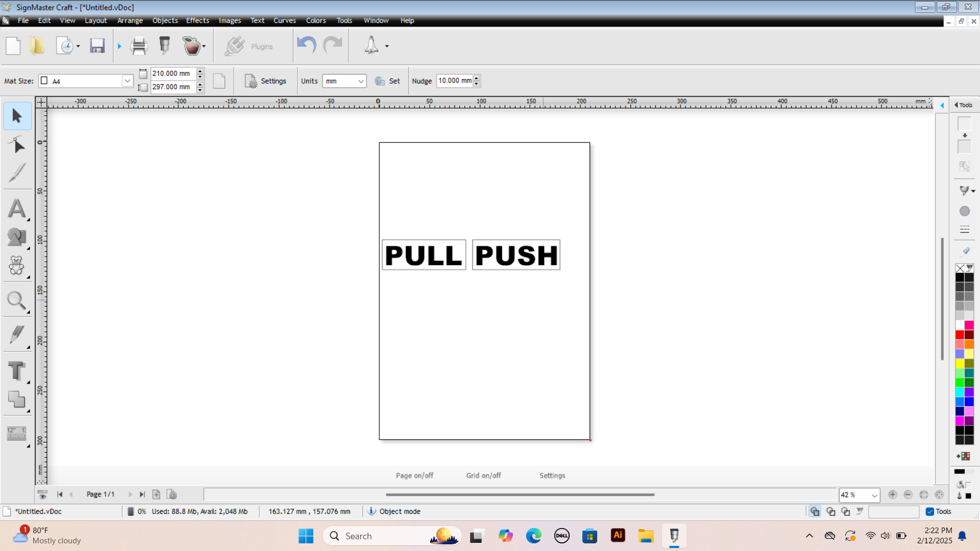
Task: Open the Plugins button
Action: pyautogui.click(x=249, y=46)
